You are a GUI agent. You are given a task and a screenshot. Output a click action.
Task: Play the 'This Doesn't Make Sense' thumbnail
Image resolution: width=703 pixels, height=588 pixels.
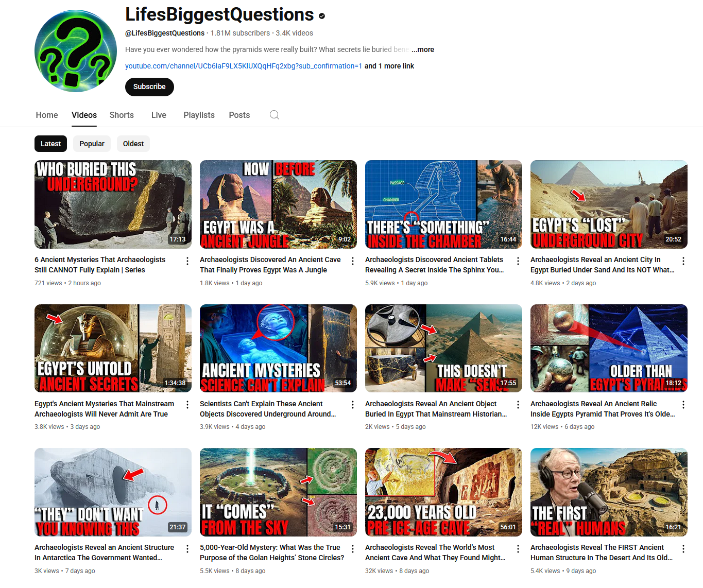(443, 348)
